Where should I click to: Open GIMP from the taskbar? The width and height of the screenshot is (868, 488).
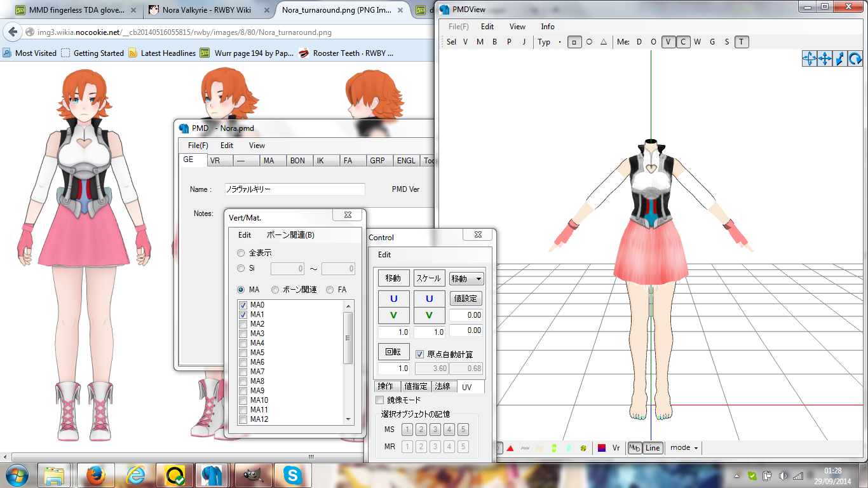pos(253,475)
